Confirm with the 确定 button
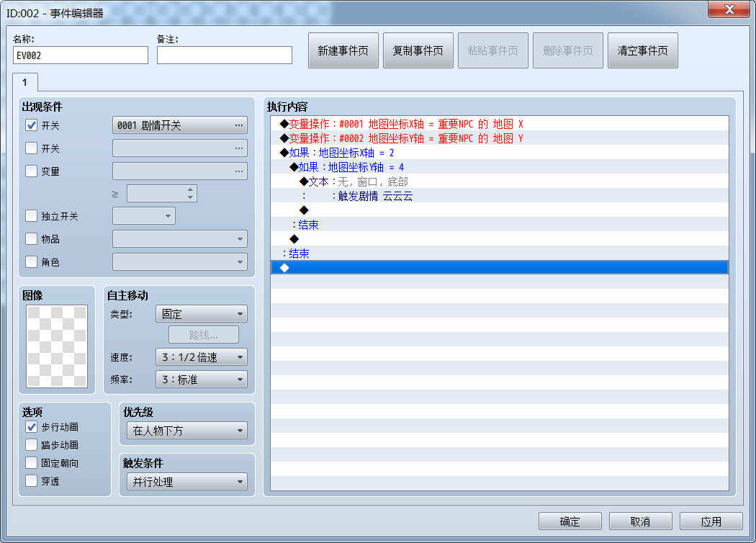Viewport: 756px width, 543px height. click(x=570, y=521)
